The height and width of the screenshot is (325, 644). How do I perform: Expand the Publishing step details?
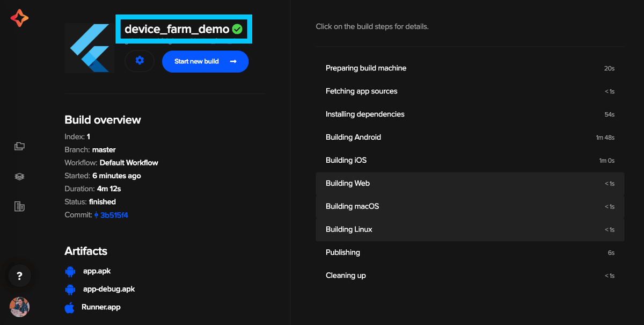pyautogui.click(x=470, y=252)
